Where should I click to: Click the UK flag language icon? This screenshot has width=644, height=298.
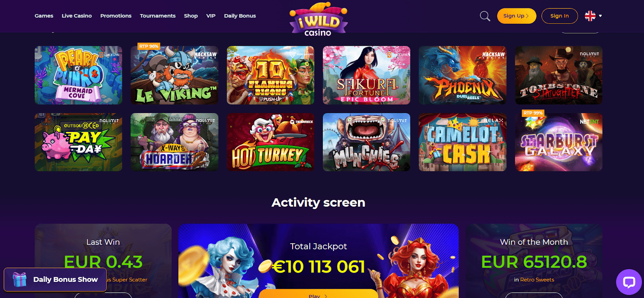click(590, 16)
